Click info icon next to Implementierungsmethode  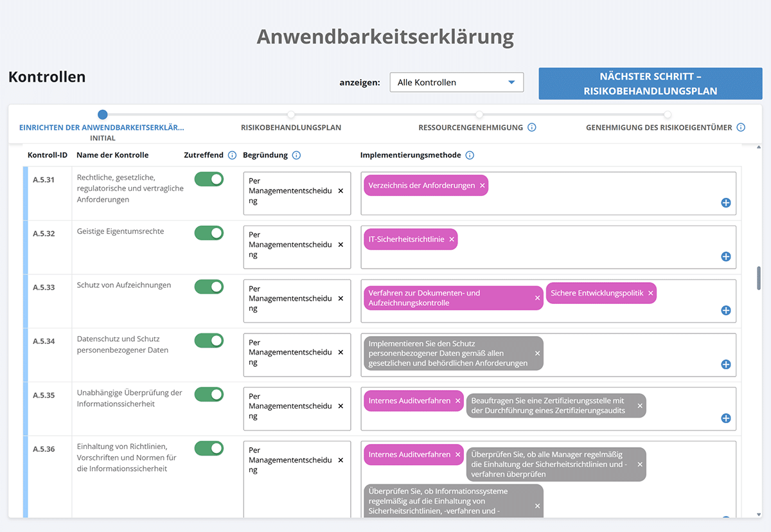coord(470,155)
